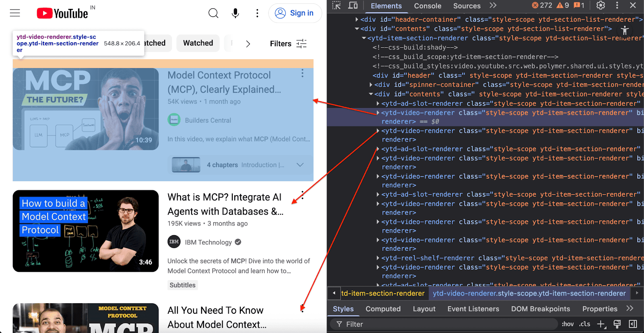
Task: Select the css_build_scope comment line
Action: pos(465,57)
